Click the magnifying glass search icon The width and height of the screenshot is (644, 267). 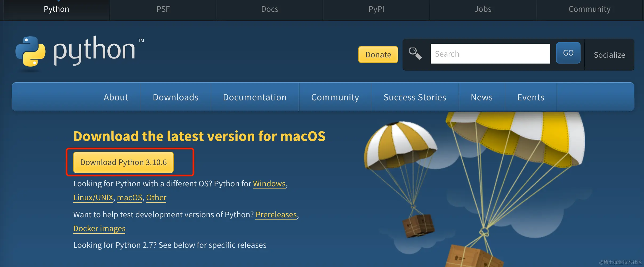pos(415,54)
